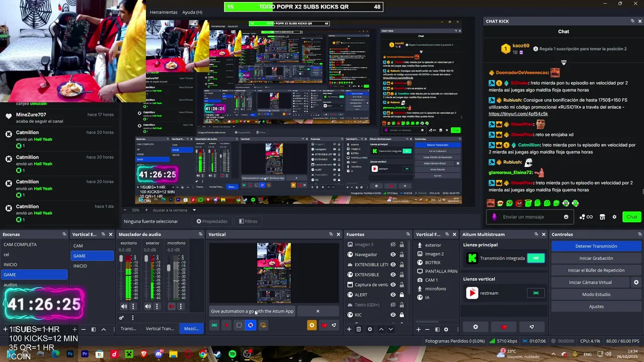Open system tray hidden icons chevron
This screenshot has width=644, height=362.
coord(553,354)
